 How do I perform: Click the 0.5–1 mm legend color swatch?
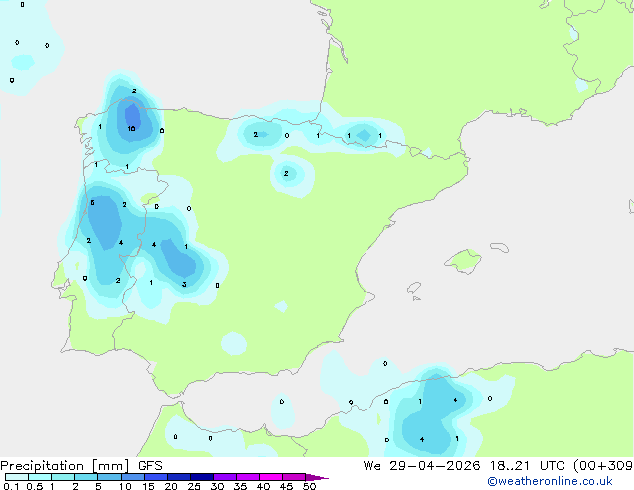tap(40, 477)
